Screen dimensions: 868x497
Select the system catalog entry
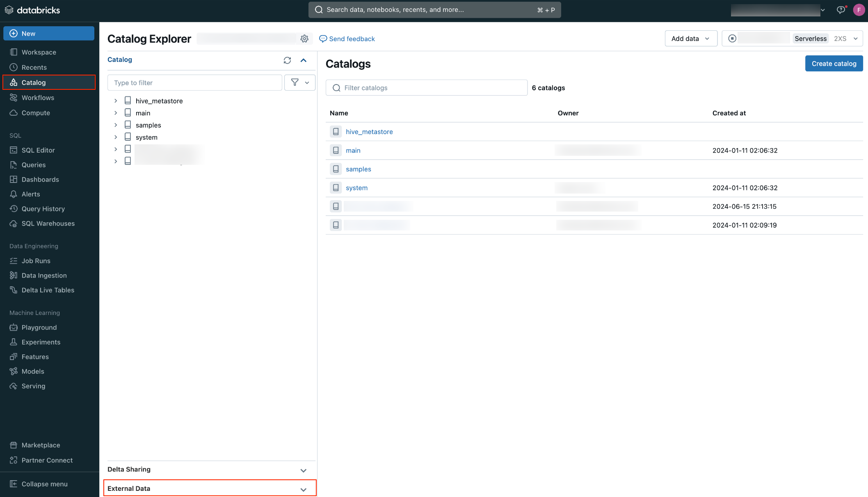(x=356, y=188)
